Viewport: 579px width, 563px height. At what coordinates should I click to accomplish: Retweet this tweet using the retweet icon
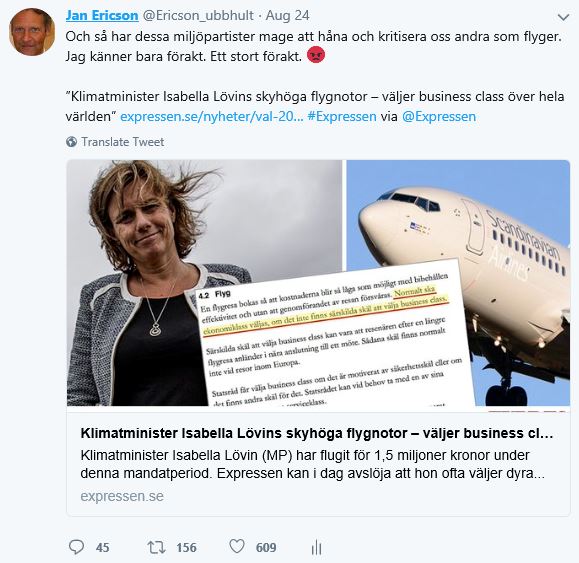point(157,547)
